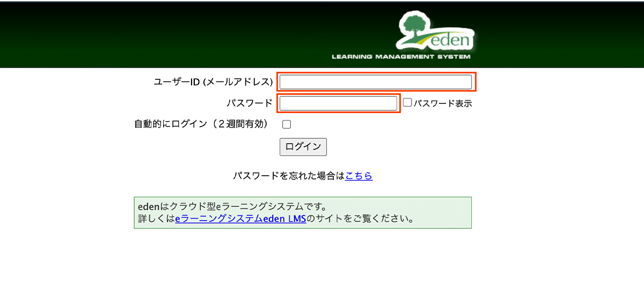The height and width of the screenshot is (284, 644).
Task: Click the パスワード label left of field
Action: [x=250, y=103]
